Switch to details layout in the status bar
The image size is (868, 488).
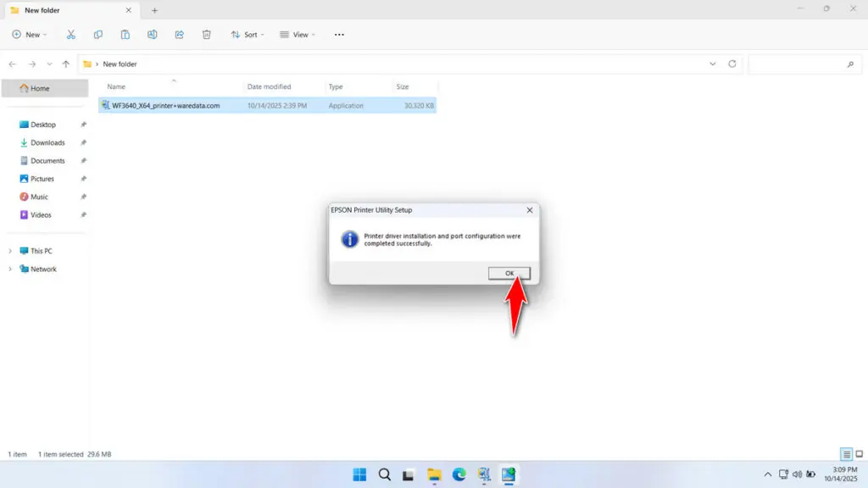(x=845, y=454)
